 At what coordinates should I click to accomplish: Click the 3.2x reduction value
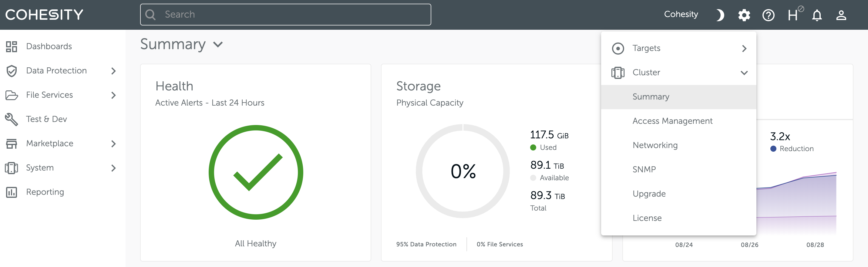tap(780, 137)
